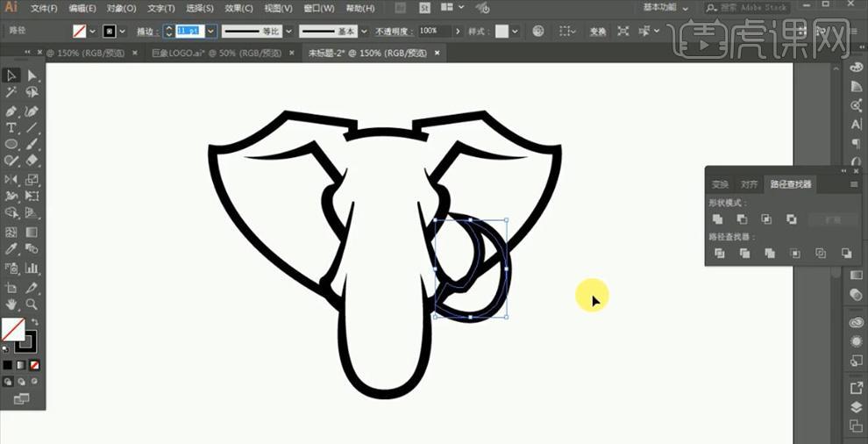Open the stroke weight dropdown

[x=210, y=31]
